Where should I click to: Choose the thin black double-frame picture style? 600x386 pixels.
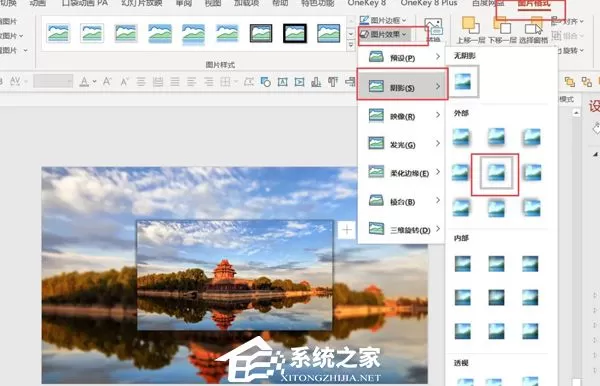(x=261, y=33)
